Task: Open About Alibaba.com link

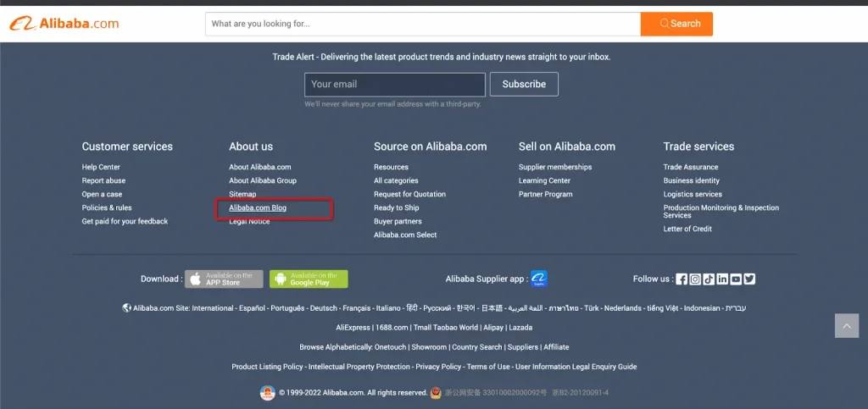Action: (259, 167)
